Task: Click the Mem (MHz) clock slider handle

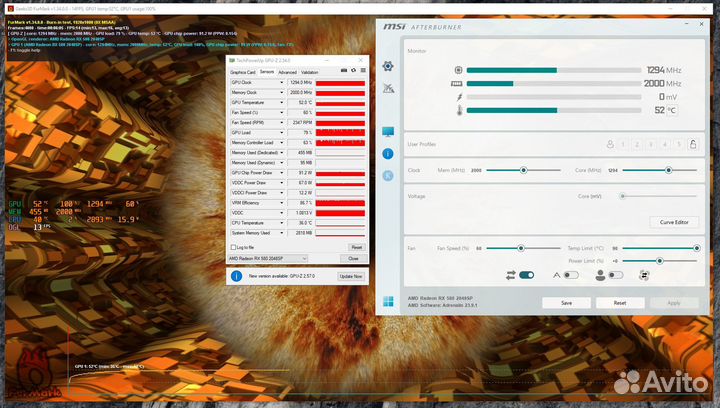Action: point(523,170)
